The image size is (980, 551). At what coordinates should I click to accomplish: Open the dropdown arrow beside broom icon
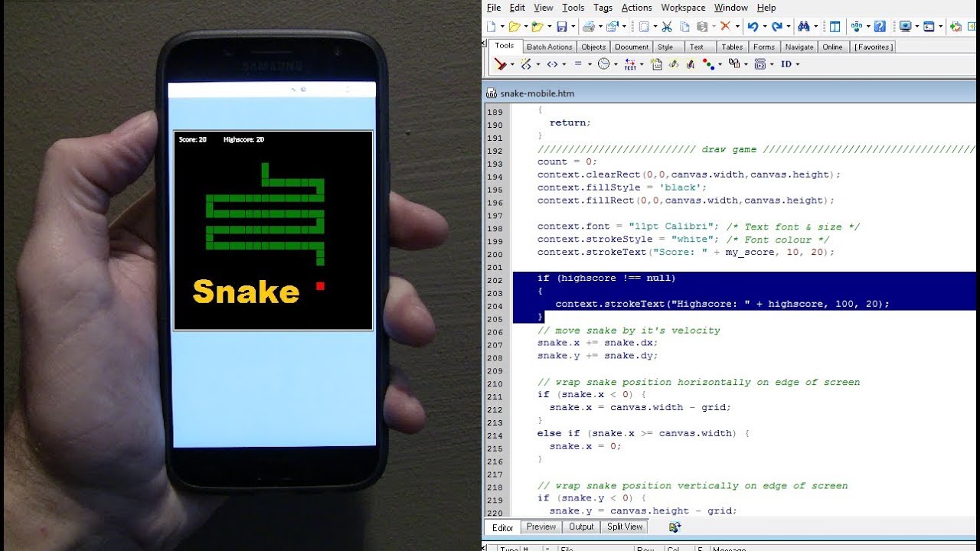coord(512,64)
